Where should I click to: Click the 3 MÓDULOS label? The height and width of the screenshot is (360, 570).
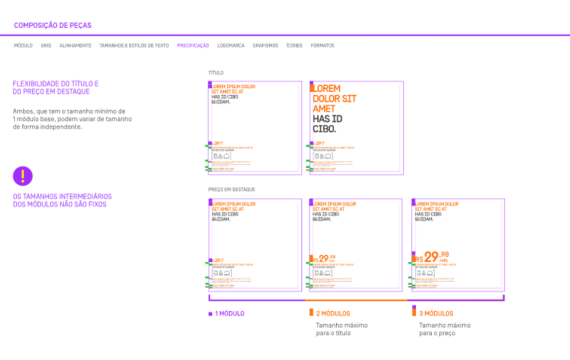pos(436,313)
